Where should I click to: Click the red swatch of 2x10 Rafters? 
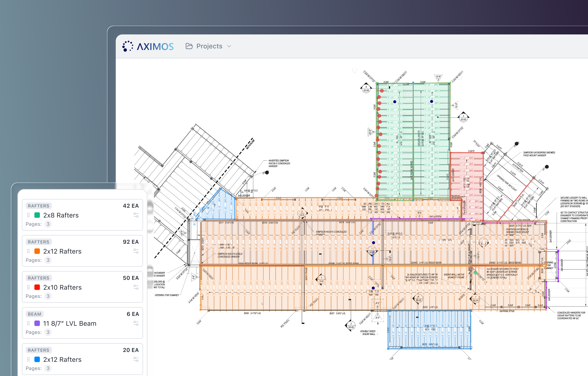coord(37,287)
